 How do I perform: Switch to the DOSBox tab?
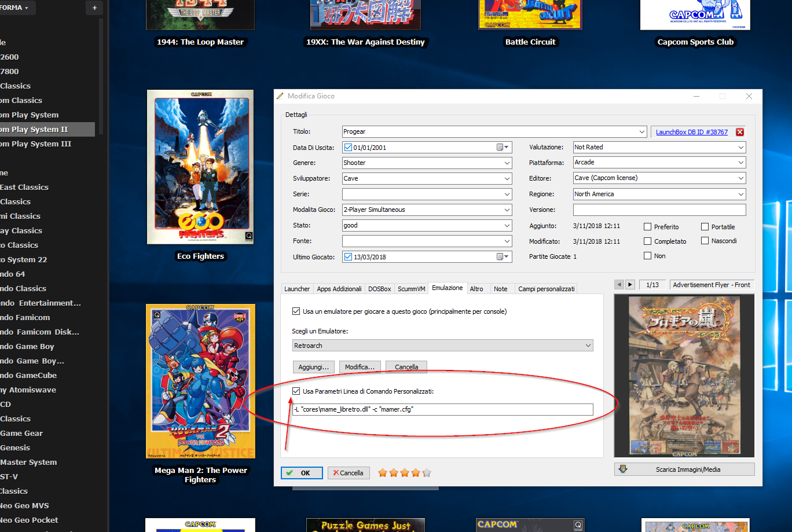click(x=380, y=289)
